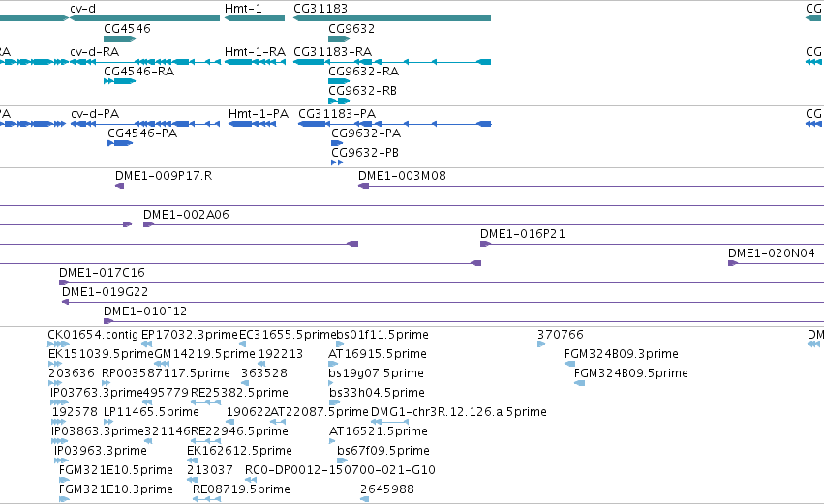Click the 2645988 EST marker
824x504 pixels.
[365, 499]
